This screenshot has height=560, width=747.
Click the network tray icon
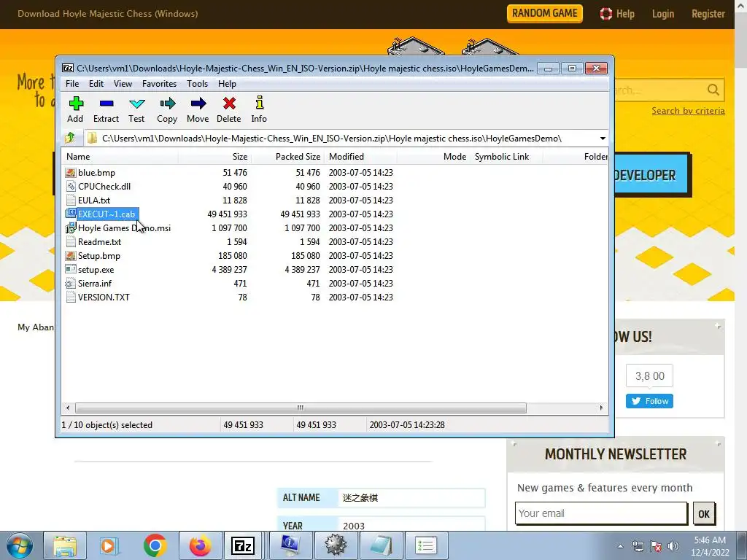pyautogui.click(x=638, y=546)
